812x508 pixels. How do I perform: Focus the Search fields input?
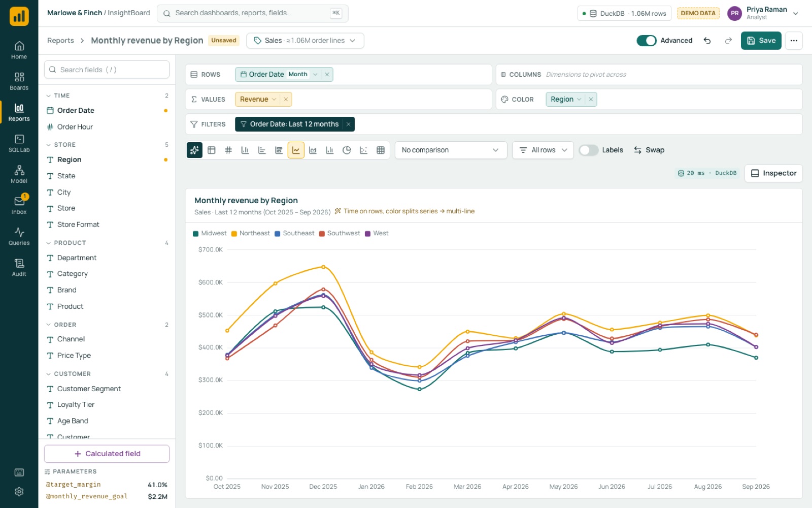[107, 70]
